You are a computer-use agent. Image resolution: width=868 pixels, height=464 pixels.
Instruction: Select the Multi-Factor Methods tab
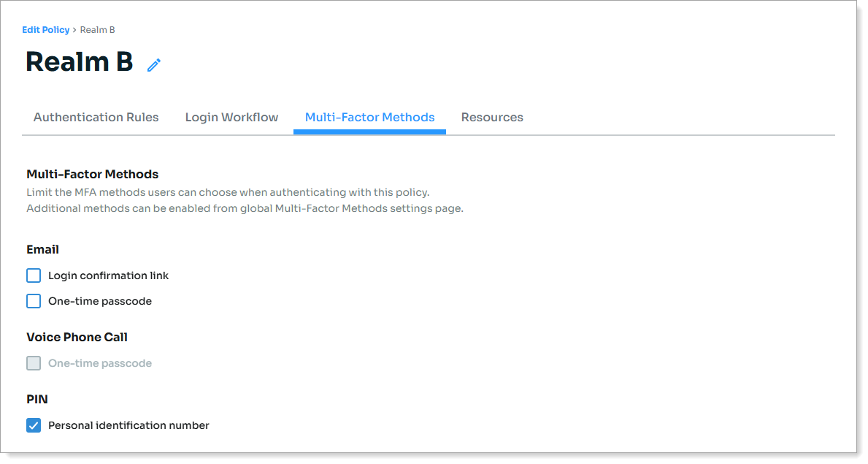(x=369, y=117)
